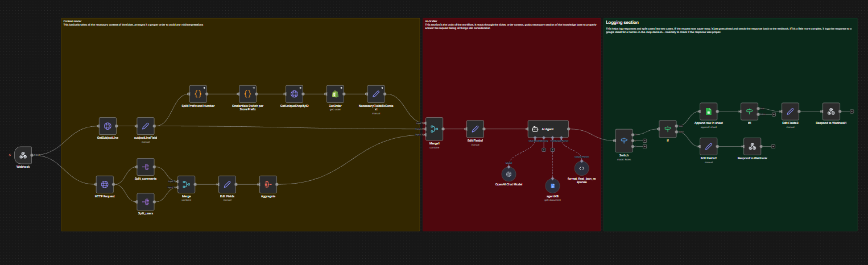Viewport: 868px width, 265px height.
Task: Open Respond to Webhook node after Edit Fields2
Action: tap(752, 147)
